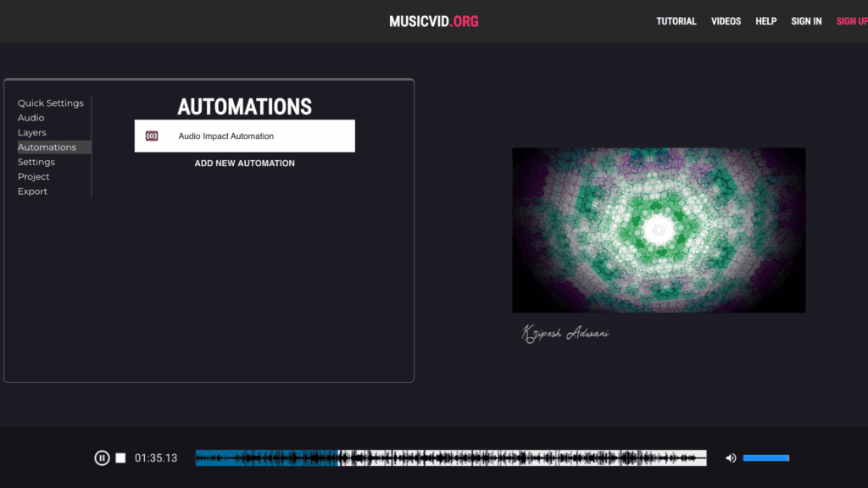Viewport: 868px width, 488px height.
Task: Click the Sign In link
Action: [x=806, y=21]
